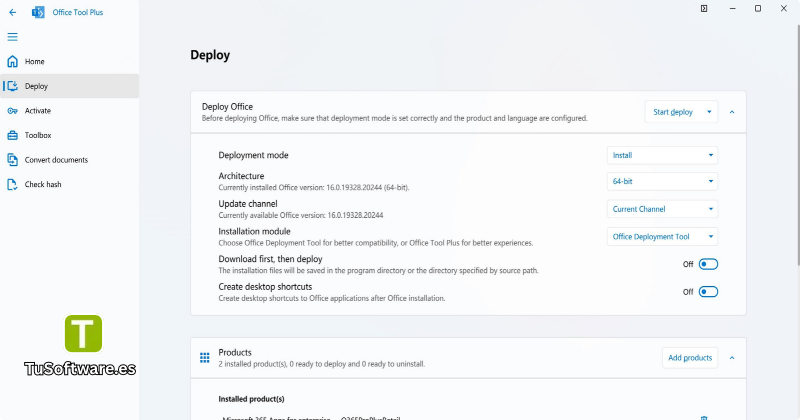
Task: Click Add products button
Action: [x=690, y=358]
